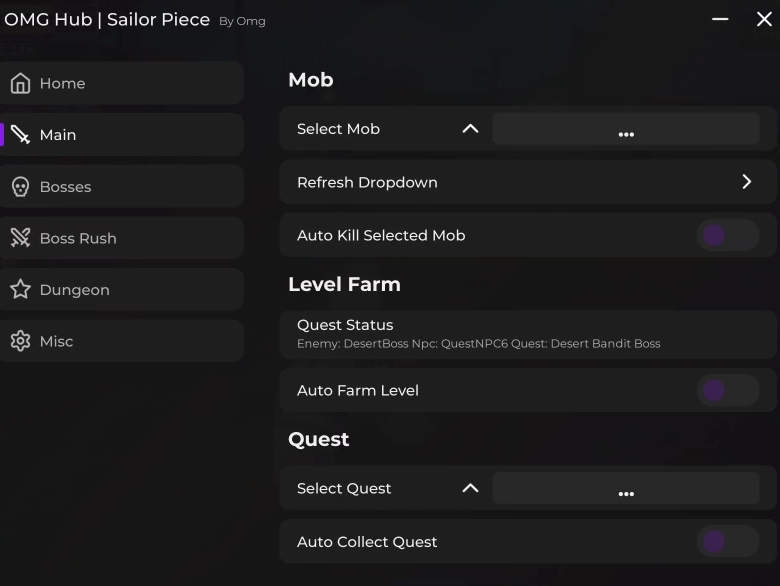Close the OMG Hub window

click(x=764, y=19)
